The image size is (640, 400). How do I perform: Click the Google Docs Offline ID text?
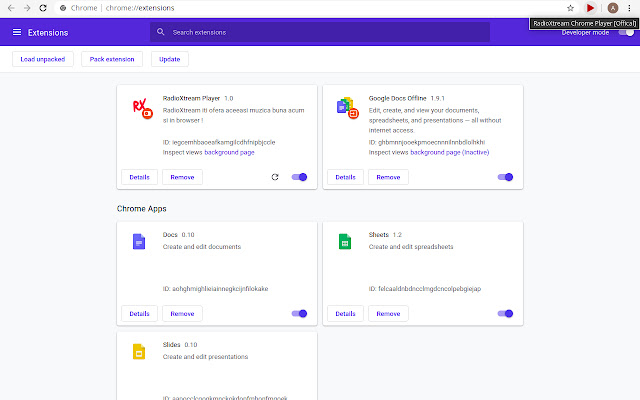427,142
